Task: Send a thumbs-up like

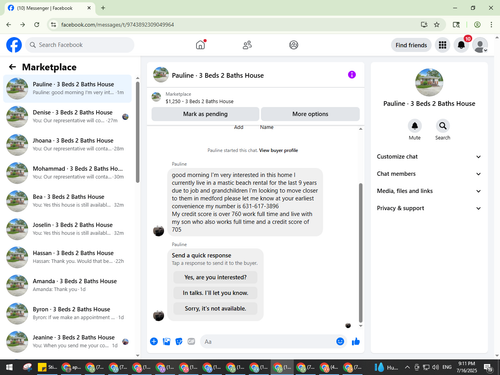Action: (356, 341)
